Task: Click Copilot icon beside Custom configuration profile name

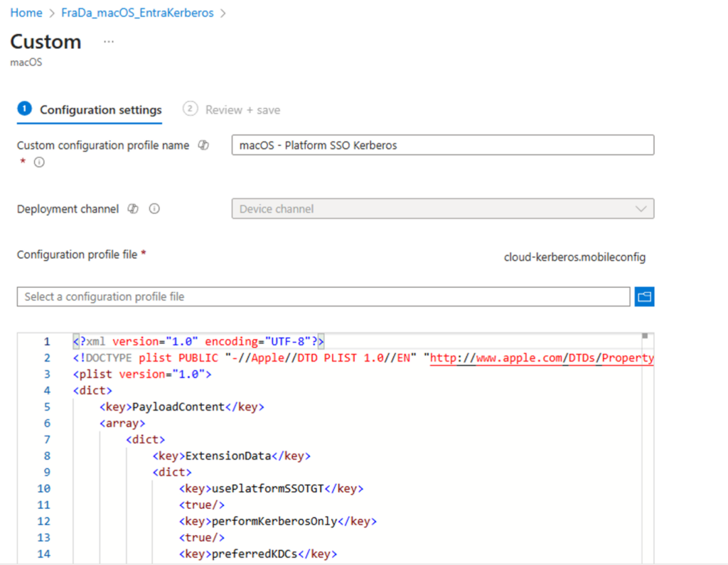Action: pos(203,146)
